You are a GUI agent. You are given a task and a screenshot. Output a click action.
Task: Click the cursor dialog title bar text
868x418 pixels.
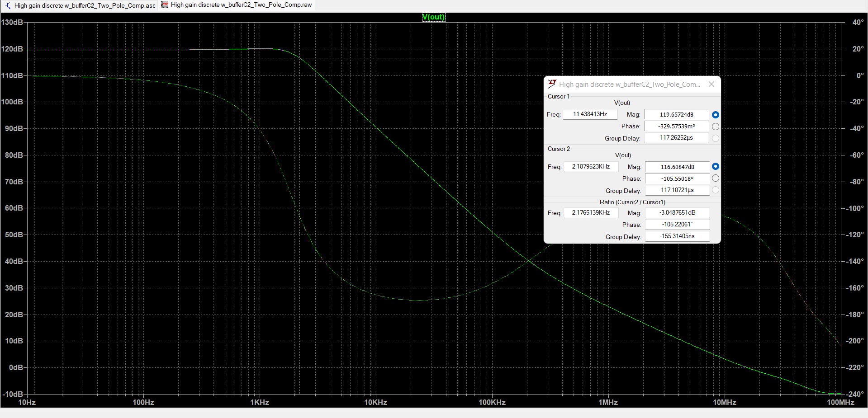pos(629,85)
